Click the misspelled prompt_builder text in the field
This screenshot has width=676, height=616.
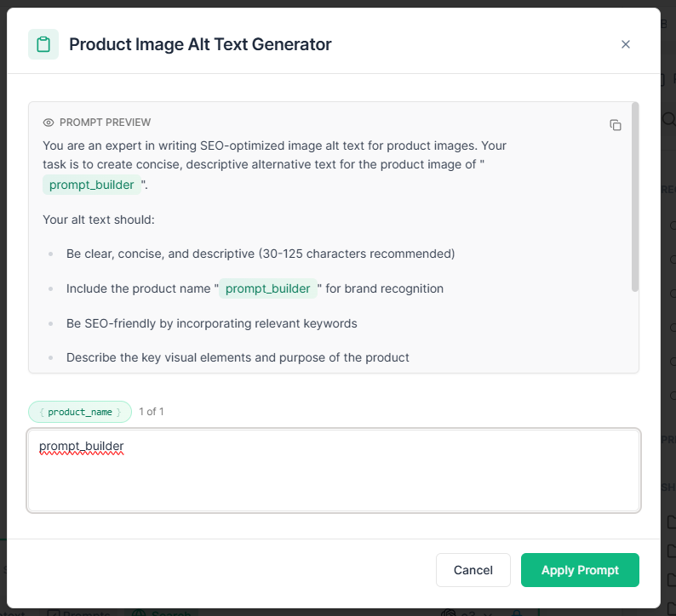pyautogui.click(x=82, y=447)
